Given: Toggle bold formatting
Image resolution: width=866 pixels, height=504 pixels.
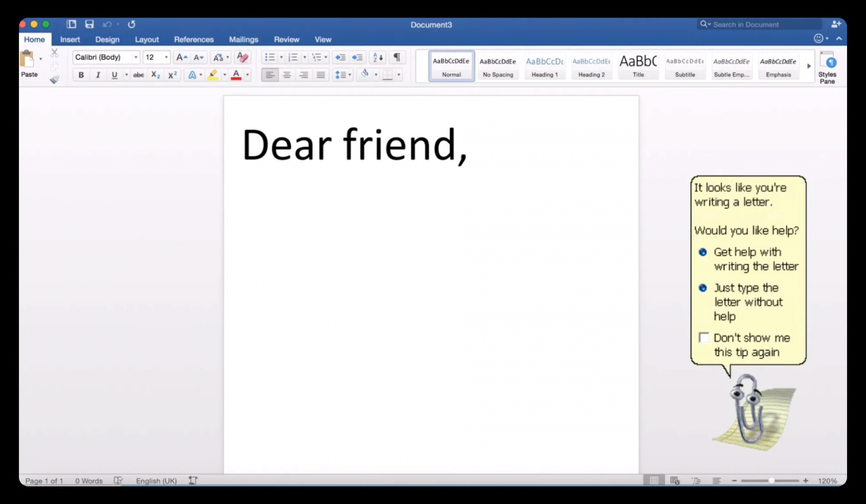Looking at the screenshot, I should (x=81, y=75).
